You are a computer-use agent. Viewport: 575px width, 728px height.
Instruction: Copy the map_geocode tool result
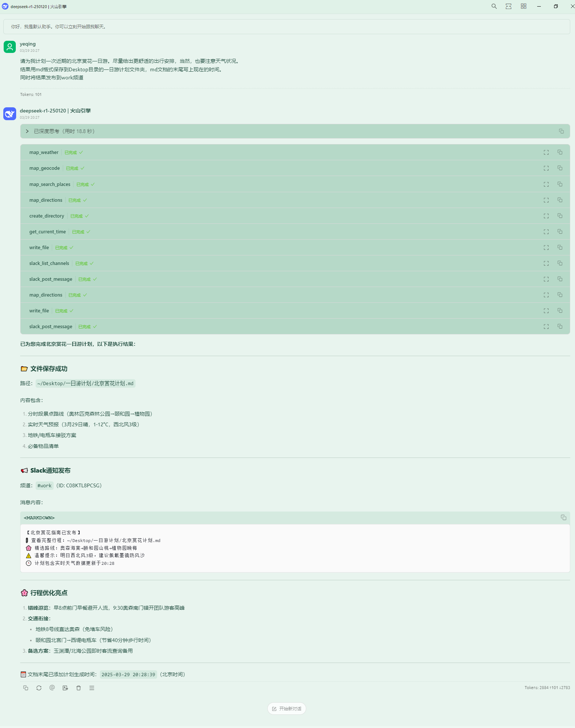[560, 168]
